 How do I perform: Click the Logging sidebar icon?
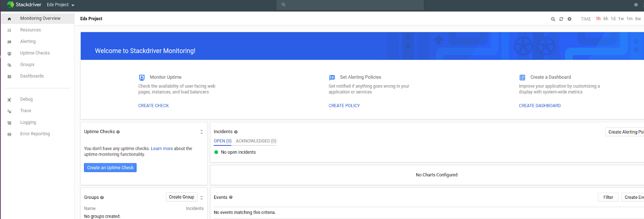[9, 123]
